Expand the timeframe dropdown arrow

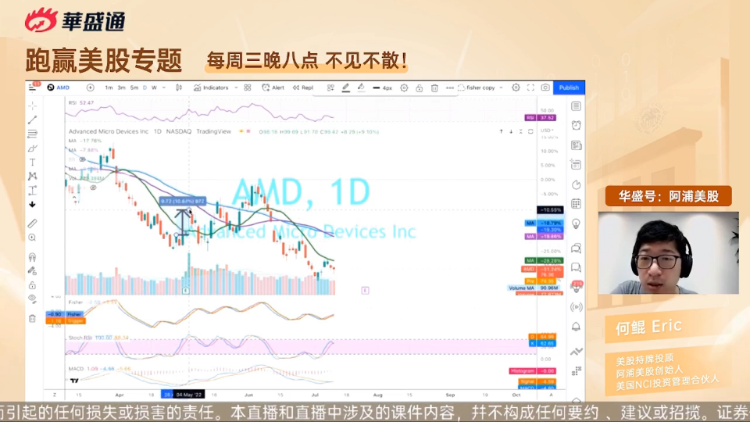click(164, 88)
